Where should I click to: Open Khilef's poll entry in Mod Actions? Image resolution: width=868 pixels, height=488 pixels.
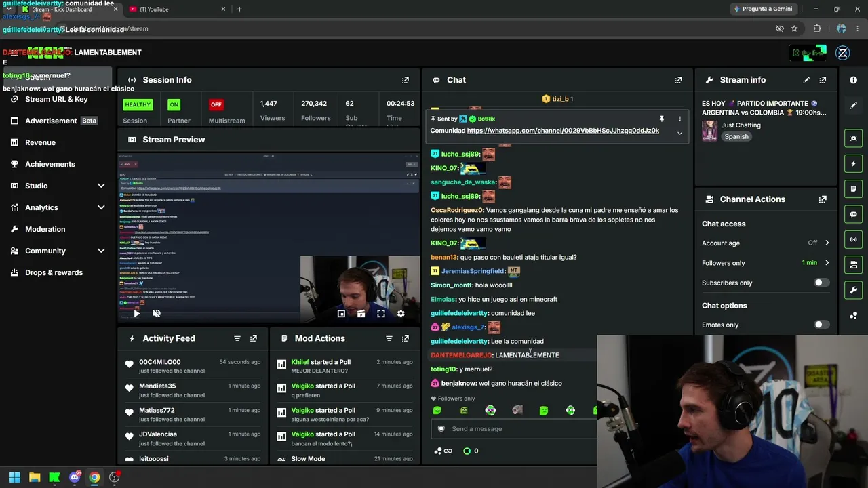tap(344, 366)
